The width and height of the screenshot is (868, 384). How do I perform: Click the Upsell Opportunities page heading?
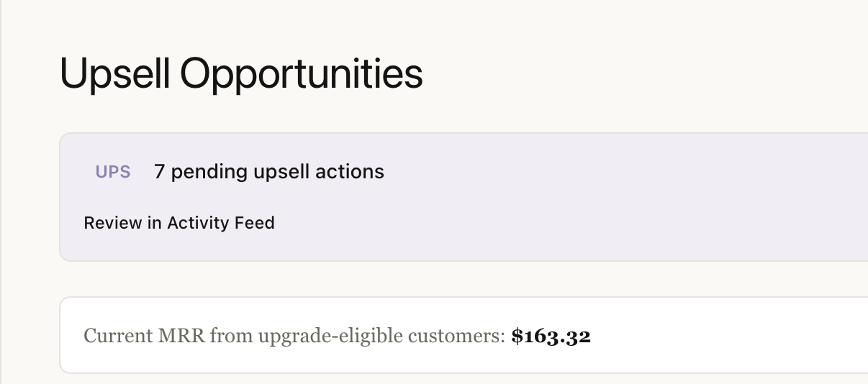coord(241,73)
